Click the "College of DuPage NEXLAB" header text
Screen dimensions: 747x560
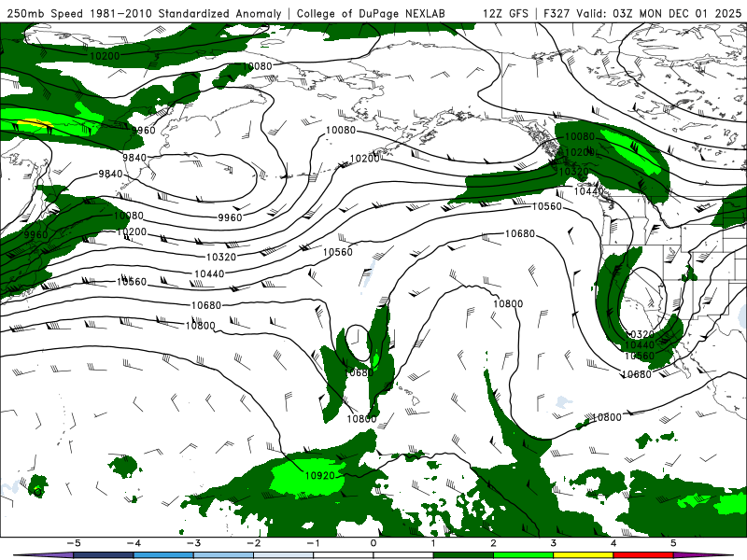tap(371, 13)
